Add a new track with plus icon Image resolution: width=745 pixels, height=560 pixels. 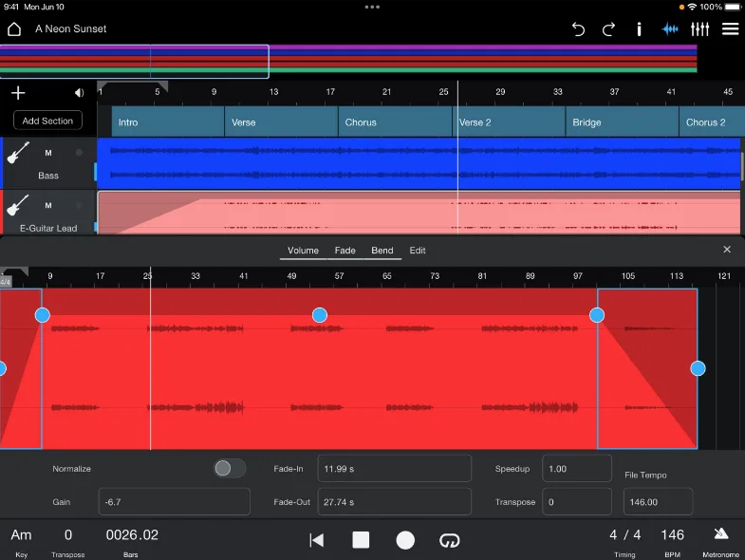(x=18, y=93)
